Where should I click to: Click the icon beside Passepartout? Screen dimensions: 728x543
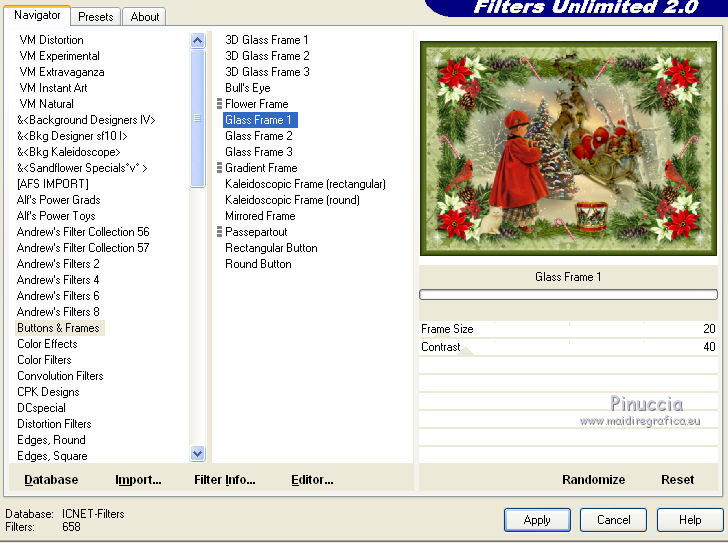(220, 232)
